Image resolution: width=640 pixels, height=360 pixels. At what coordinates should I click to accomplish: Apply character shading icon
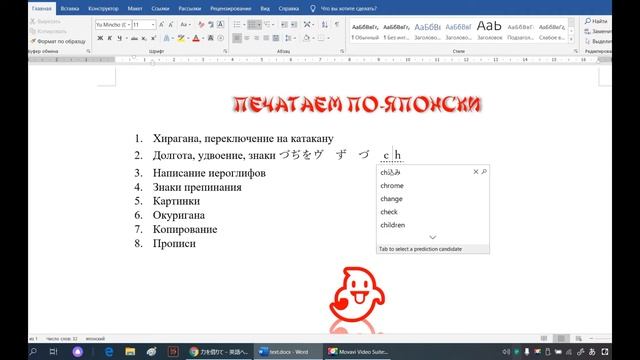211,38
